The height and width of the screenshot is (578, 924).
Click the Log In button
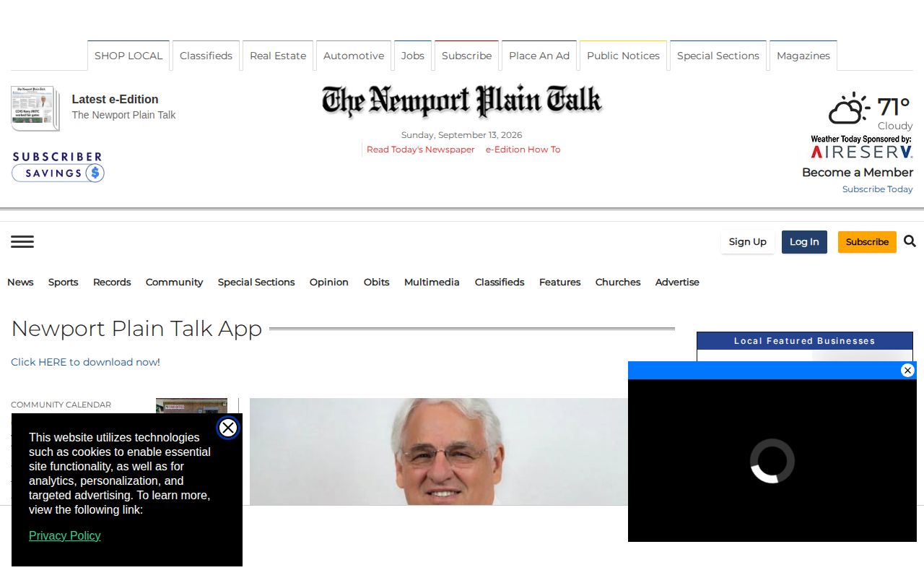point(804,242)
